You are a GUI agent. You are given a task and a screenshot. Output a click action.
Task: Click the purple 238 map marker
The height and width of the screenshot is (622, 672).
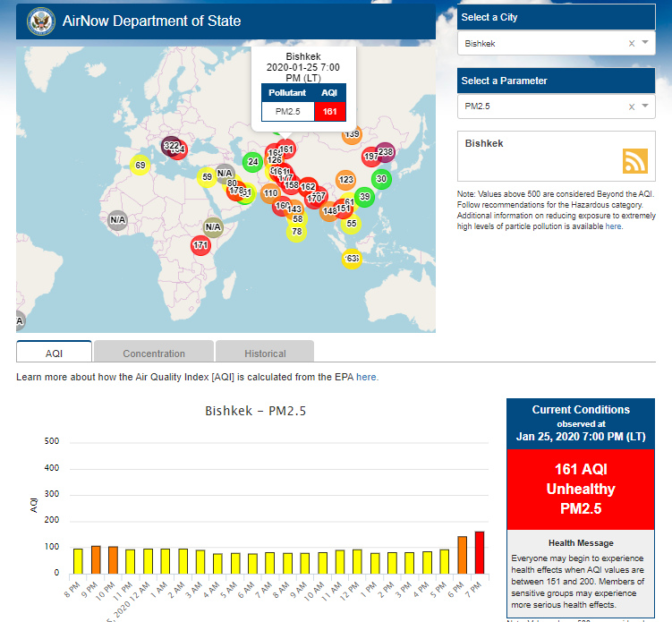pos(386,152)
